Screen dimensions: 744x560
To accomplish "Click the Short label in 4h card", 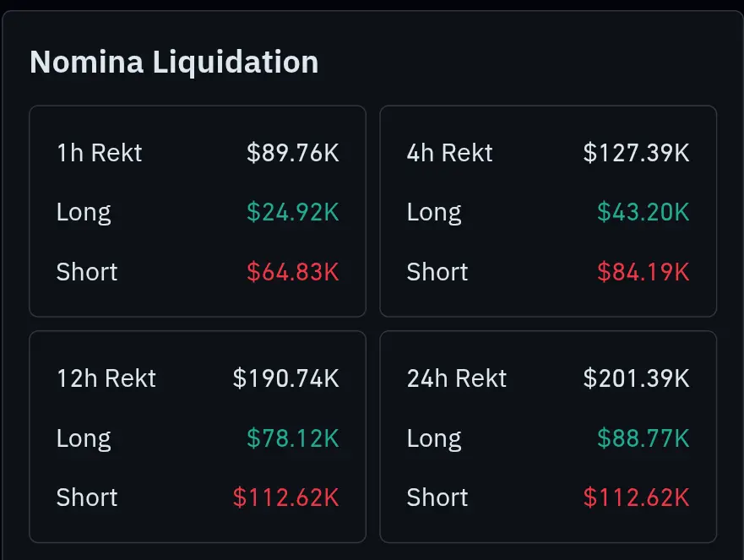I will click(437, 271).
